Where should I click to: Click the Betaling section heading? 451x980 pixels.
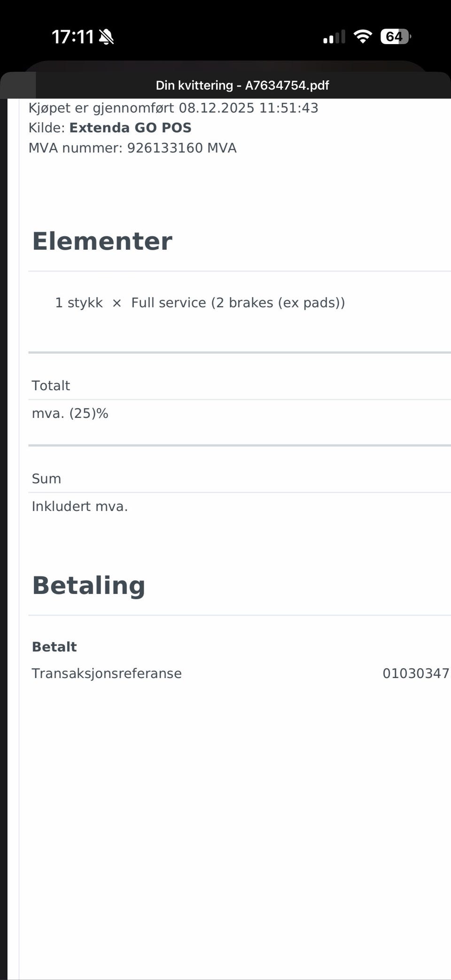coord(88,586)
